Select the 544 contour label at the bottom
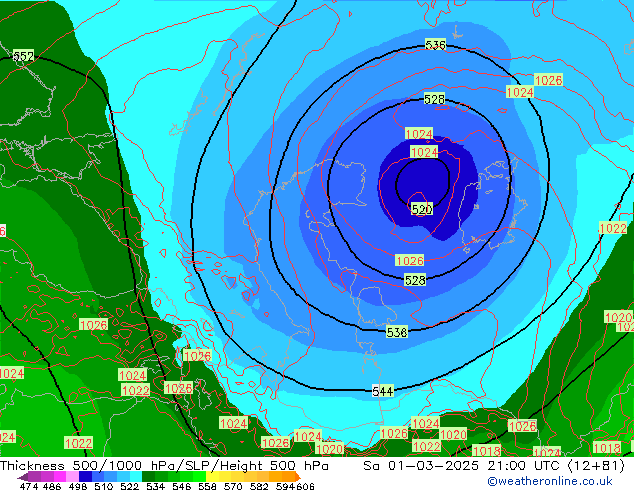The image size is (634, 490). [382, 390]
